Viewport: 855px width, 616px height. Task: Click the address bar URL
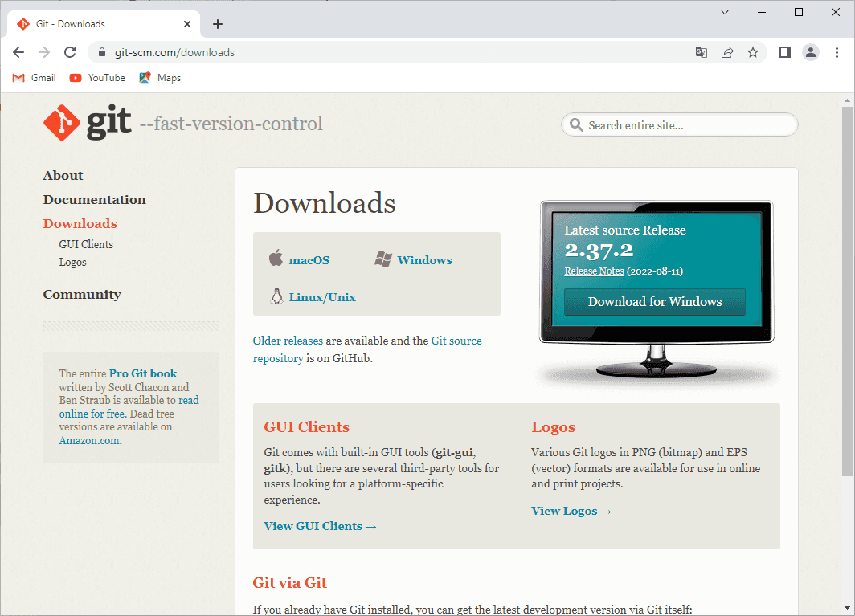(174, 52)
